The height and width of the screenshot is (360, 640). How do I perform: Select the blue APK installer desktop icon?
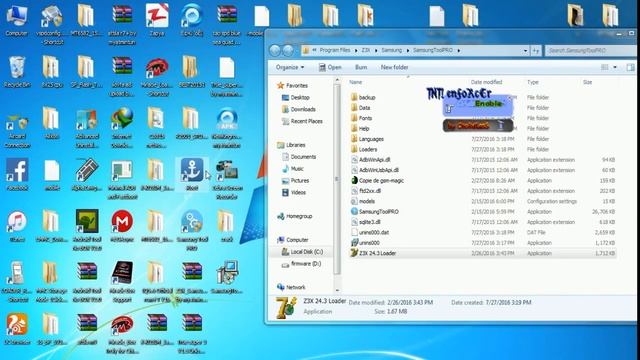coord(227,127)
